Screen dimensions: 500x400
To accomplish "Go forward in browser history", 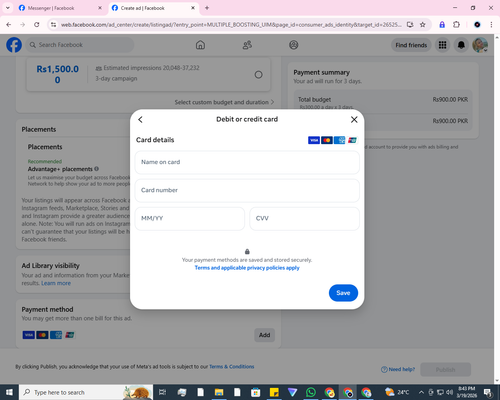I will pyautogui.click(x=22, y=25).
